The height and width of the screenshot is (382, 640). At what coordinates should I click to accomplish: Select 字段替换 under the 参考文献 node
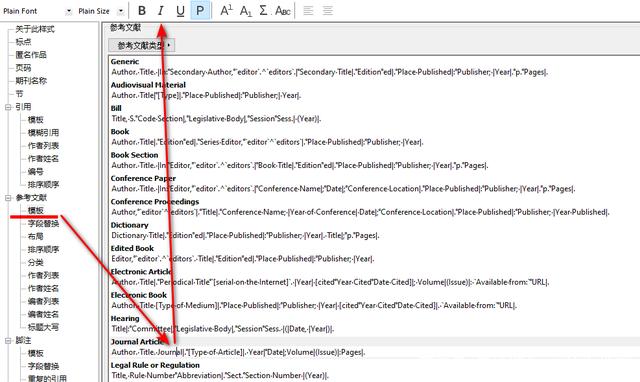(x=43, y=224)
